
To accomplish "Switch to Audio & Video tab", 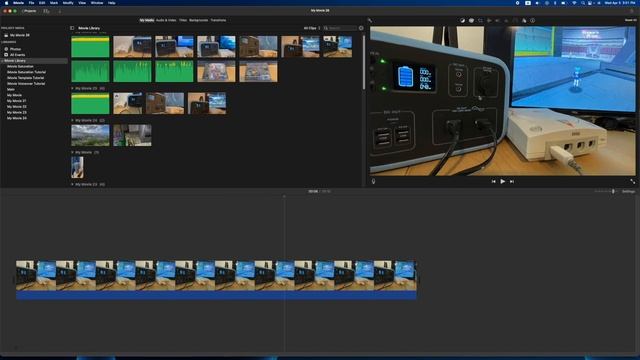I will [x=166, y=20].
